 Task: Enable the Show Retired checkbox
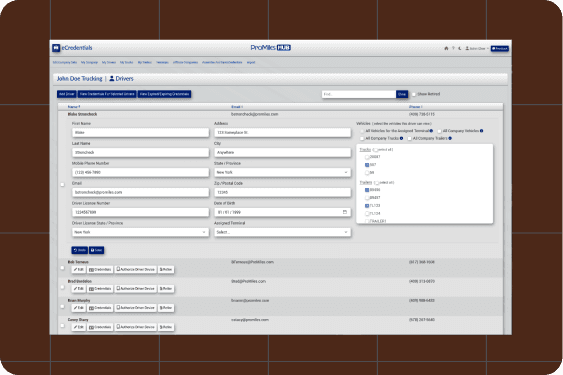coord(414,94)
